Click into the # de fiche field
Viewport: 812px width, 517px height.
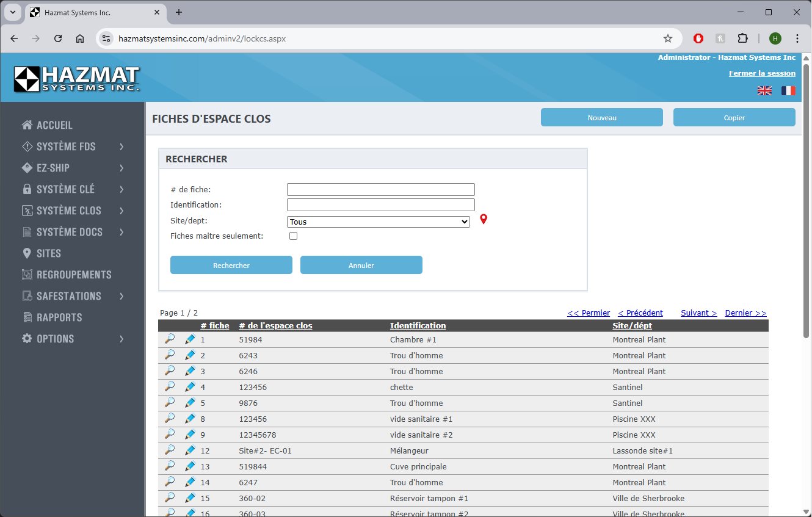380,189
